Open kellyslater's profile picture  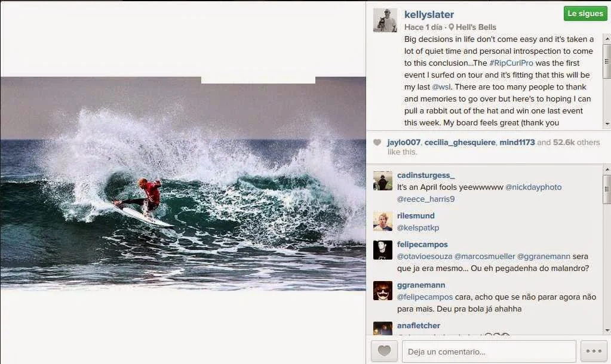[385, 20]
